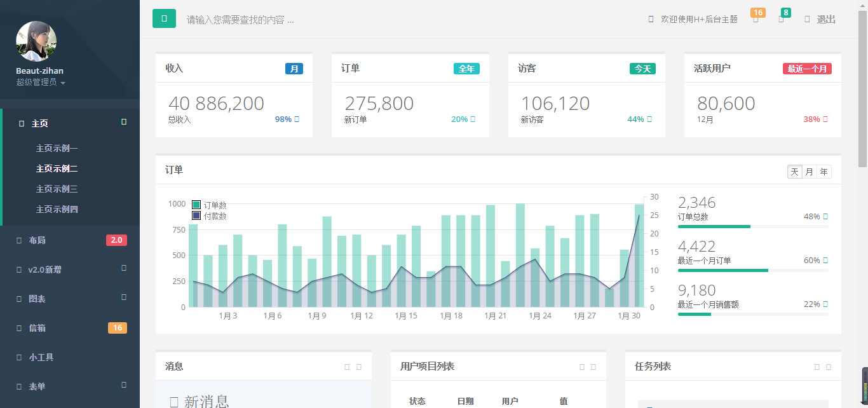
Task: Click the orange 16 badge beside 信箱
Action: 118,328
